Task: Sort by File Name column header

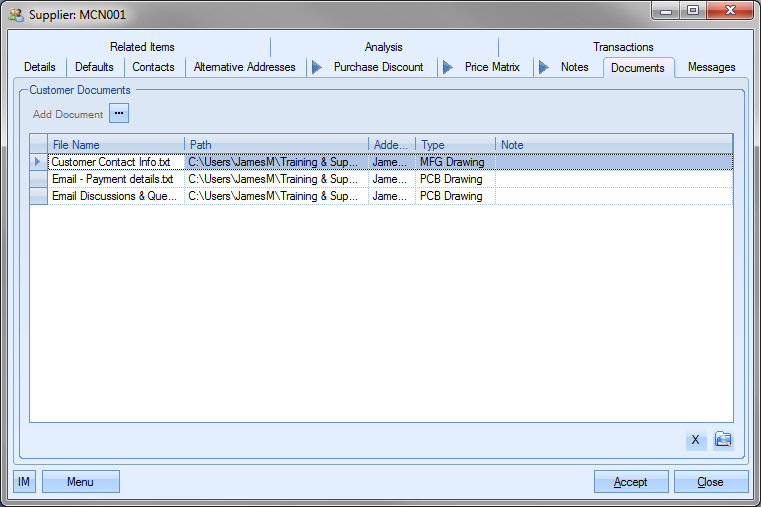Action: point(115,145)
